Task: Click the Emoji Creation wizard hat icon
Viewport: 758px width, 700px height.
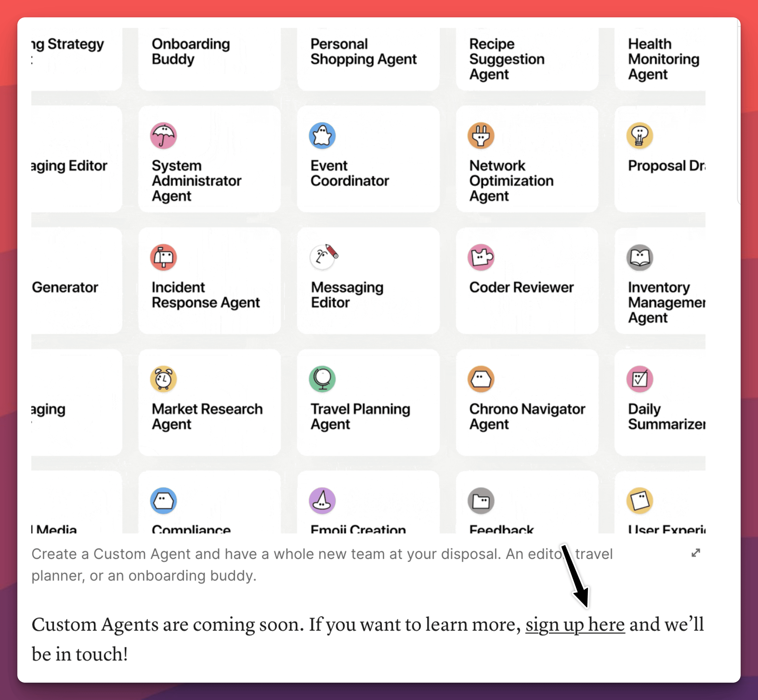Action: tap(322, 500)
